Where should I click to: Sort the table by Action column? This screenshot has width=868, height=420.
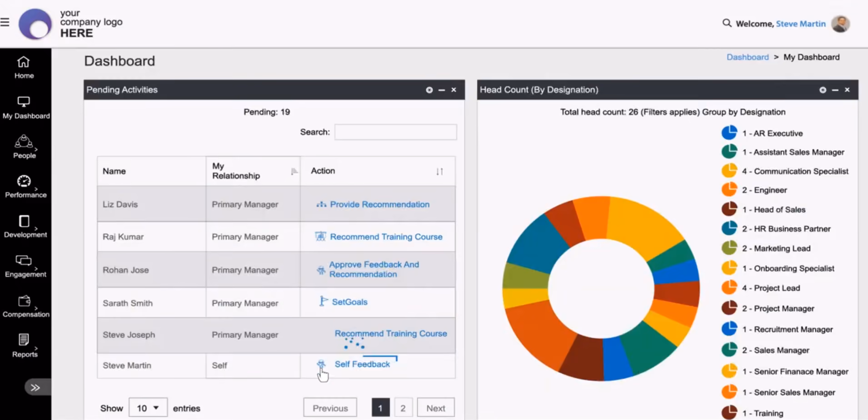click(439, 171)
